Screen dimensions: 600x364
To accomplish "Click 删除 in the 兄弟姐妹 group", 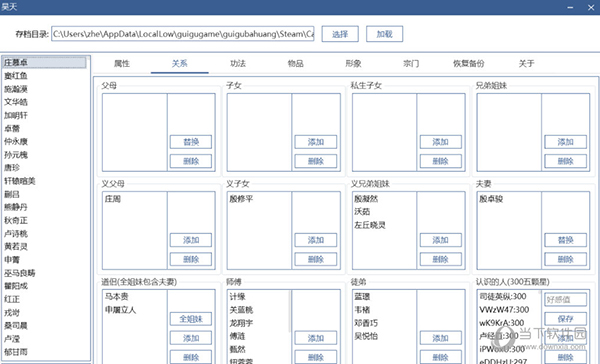I will (x=566, y=161).
